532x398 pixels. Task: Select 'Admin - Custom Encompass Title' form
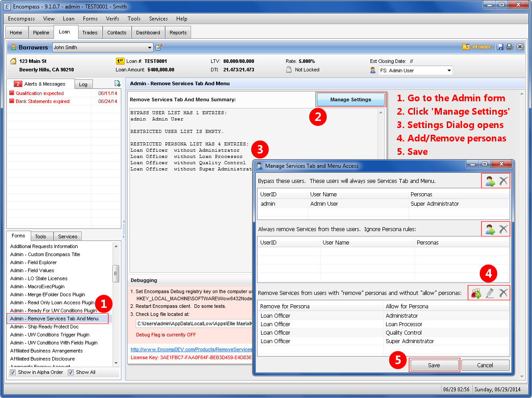[45, 254]
